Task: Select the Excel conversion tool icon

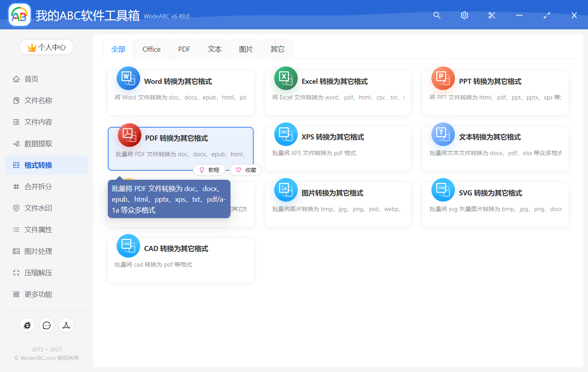Action: [x=286, y=78]
